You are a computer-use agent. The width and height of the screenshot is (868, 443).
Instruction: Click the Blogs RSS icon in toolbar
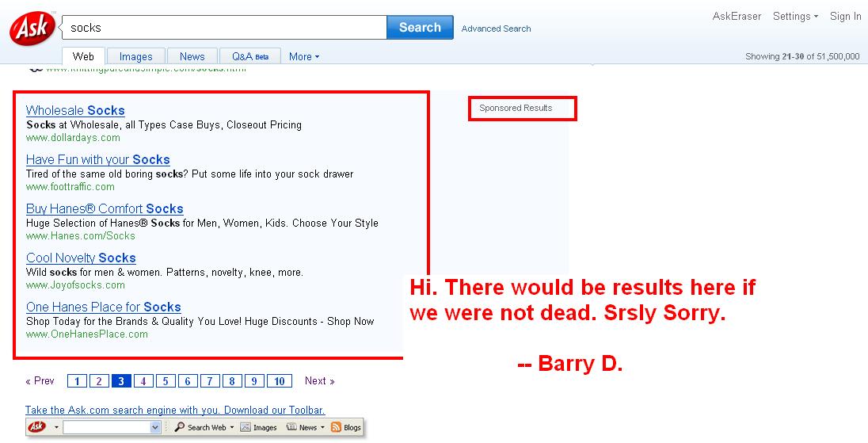point(336,427)
